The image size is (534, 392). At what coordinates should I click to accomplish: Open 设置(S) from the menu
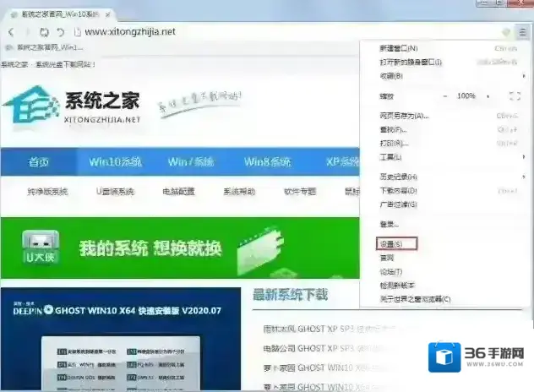[x=396, y=244]
